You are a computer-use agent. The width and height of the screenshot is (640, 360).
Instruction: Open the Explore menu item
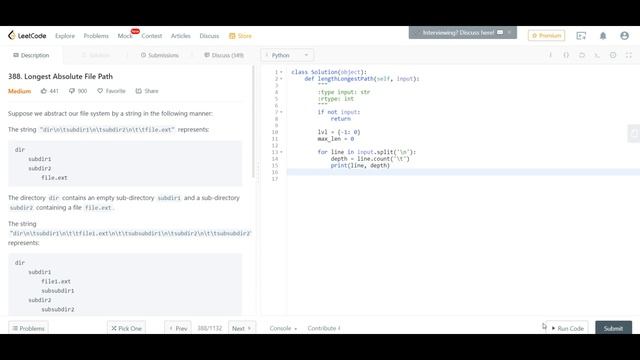65,36
